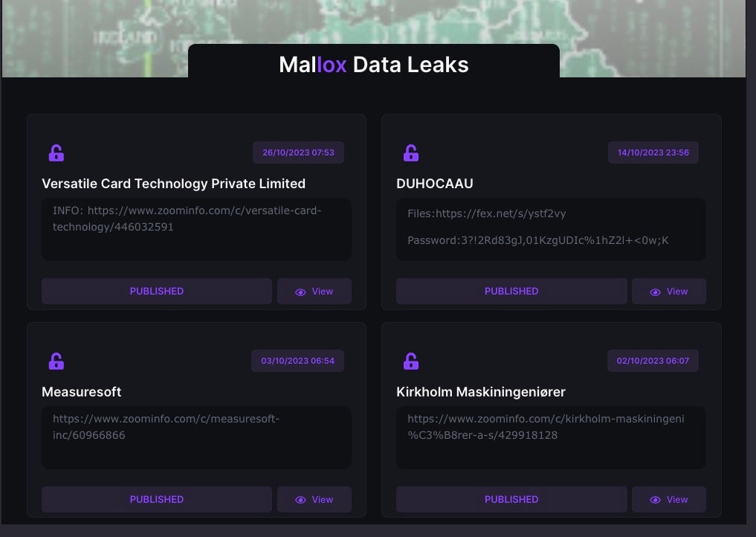
Task: Open View for the DUHOCAAU leak
Action: coord(668,292)
